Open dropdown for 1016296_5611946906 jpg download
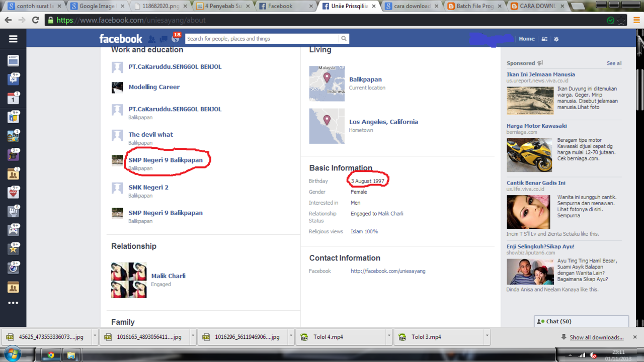The image size is (644, 362). pyautogui.click(x=291, y=337)
